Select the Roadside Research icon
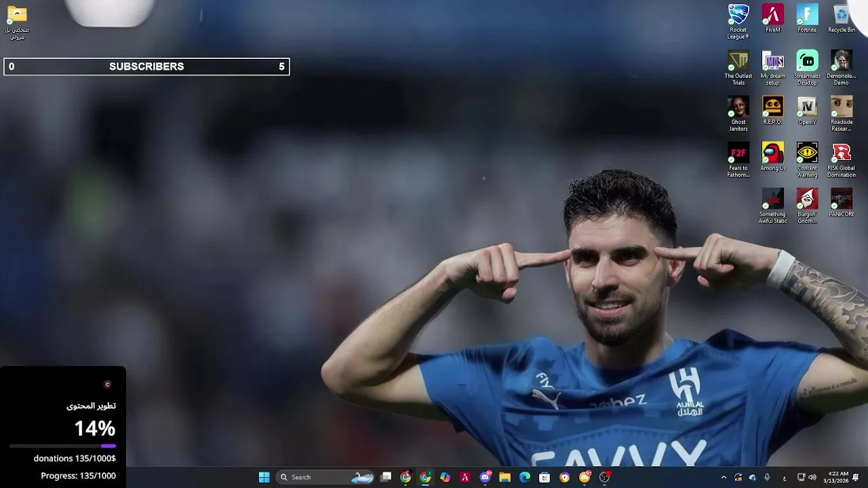 (x=842, y=114)
